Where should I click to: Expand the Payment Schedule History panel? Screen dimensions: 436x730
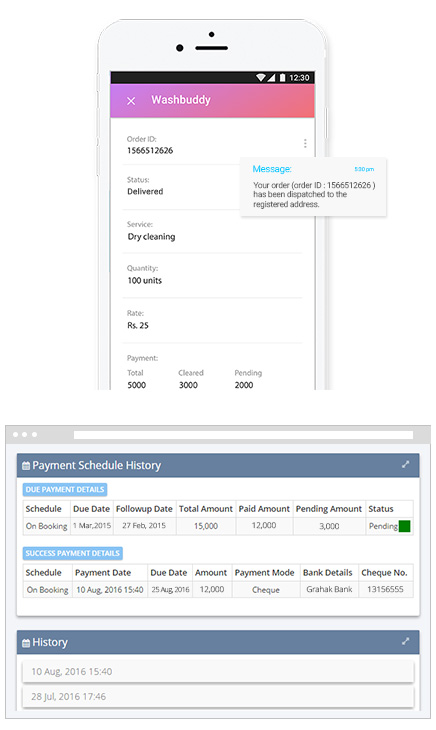point(406,464)
